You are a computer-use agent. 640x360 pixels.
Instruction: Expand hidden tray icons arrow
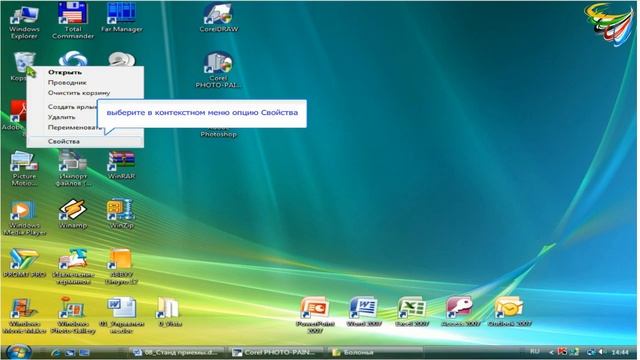(x=551, y=352)
